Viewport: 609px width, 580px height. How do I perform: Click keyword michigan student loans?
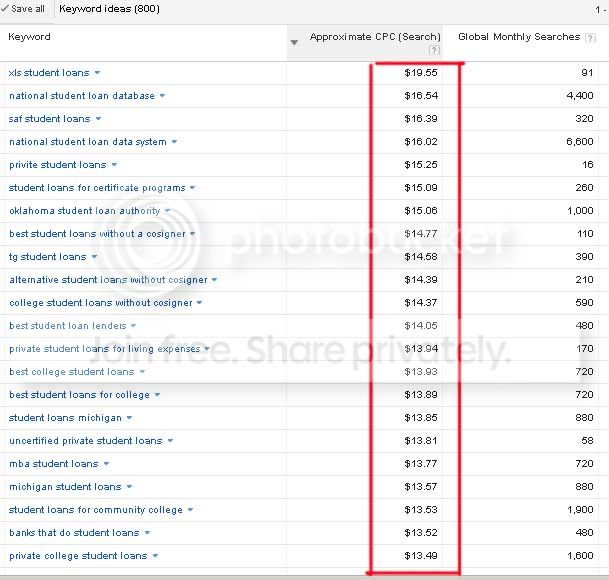pyautogui.click(x=65, y=486)
